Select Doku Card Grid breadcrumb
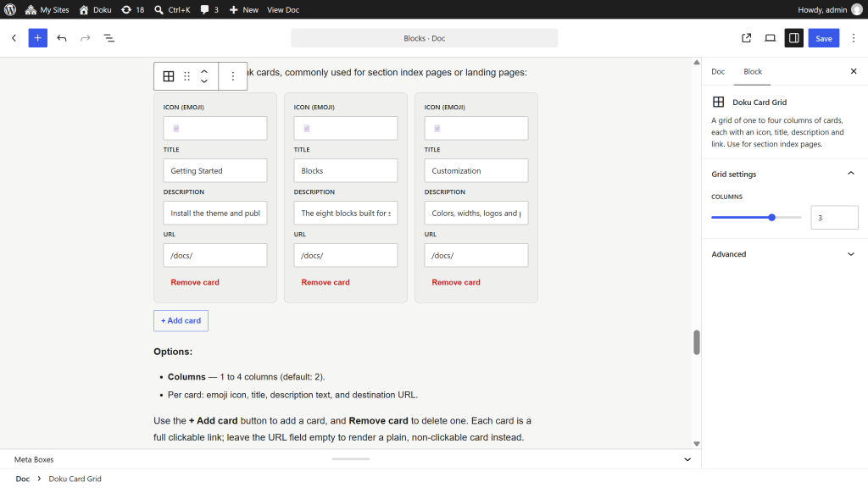Screen dimensions: 868x488 (75, 479)
